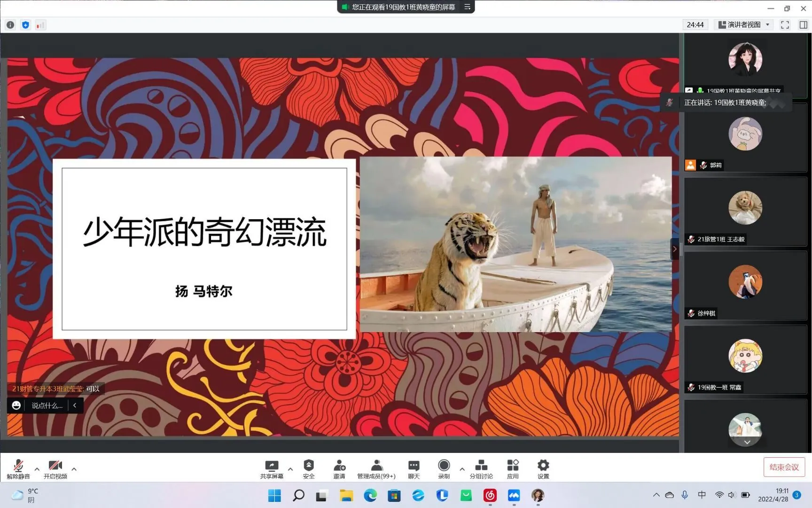This screenshot has height=508, width=812.
Task: Expand the audio options arrow beside 解除静音
Action: click(x=37, y=469)
